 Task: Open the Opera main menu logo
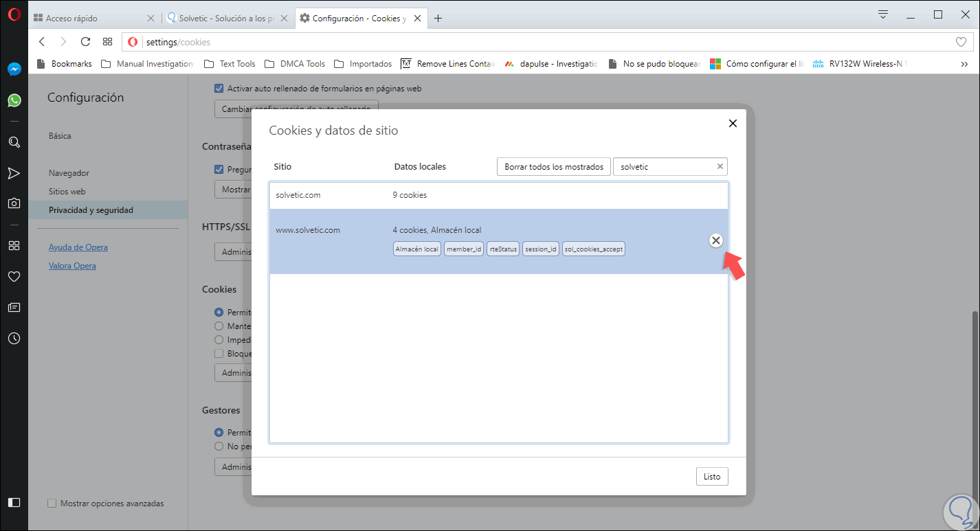point(14,14)
